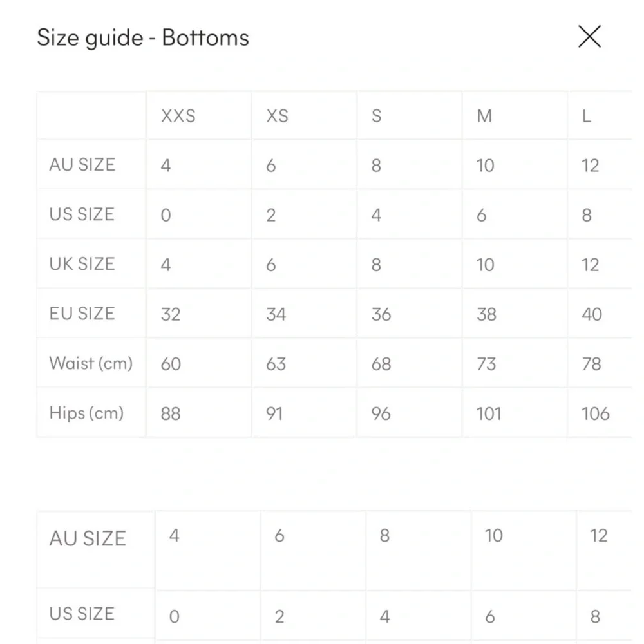Screen dimensions: 644x644
Task: Click the hips measurement 106 cell
Action: 595,413
